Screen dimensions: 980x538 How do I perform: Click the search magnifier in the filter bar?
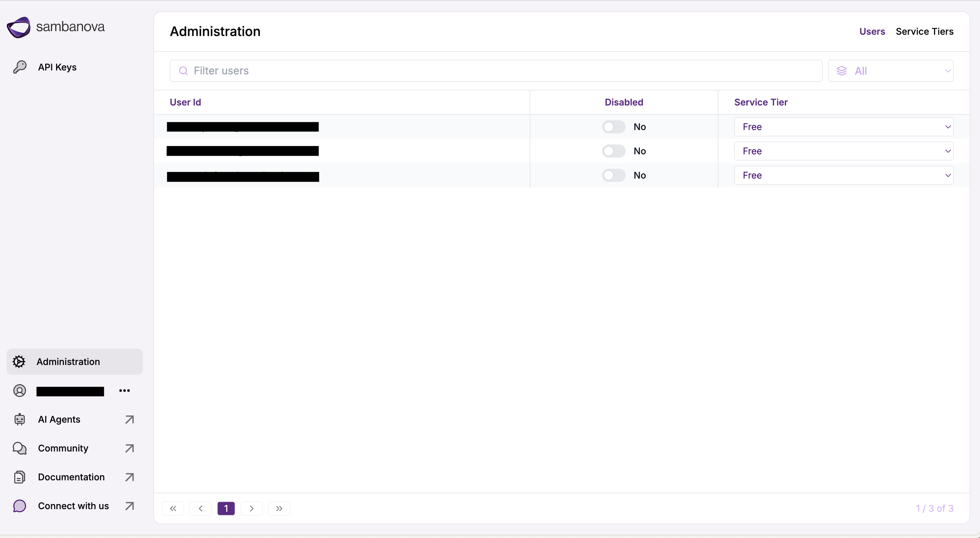[x=183, y=71]
